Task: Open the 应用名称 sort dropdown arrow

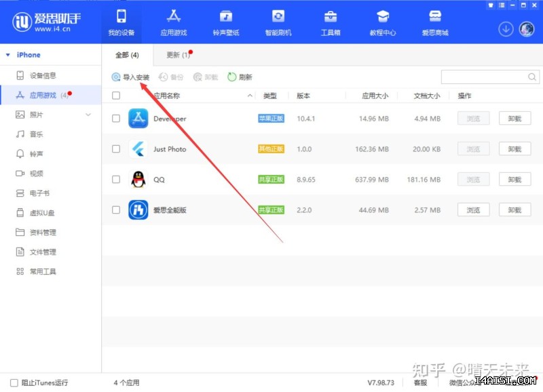Action: pos(249,96)
